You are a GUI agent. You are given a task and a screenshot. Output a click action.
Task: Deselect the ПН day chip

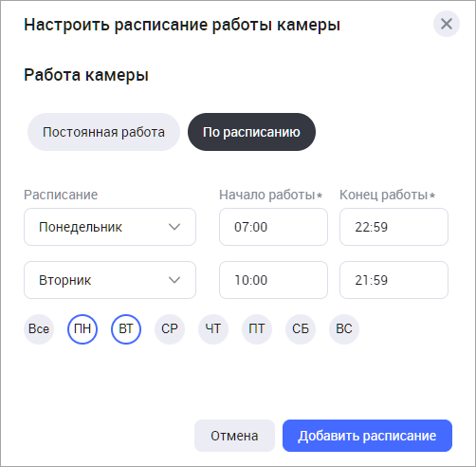(x=82, y=329)
